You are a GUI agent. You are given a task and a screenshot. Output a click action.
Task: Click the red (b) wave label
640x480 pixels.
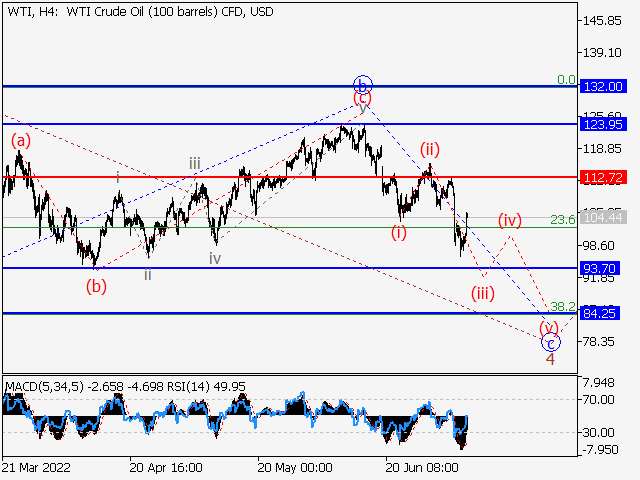[x=96, y=287]
